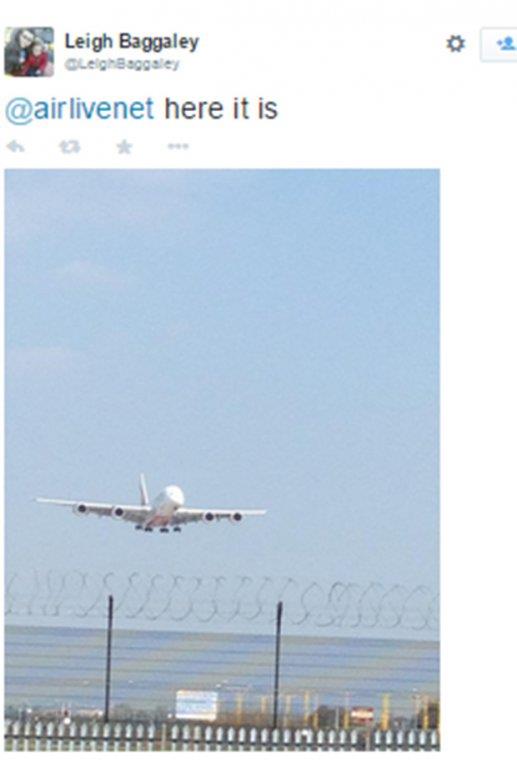Viewport: 517px width, 768px height.
Task: Expand the ellipsis icon next to the star
Action: pos(178,146)
